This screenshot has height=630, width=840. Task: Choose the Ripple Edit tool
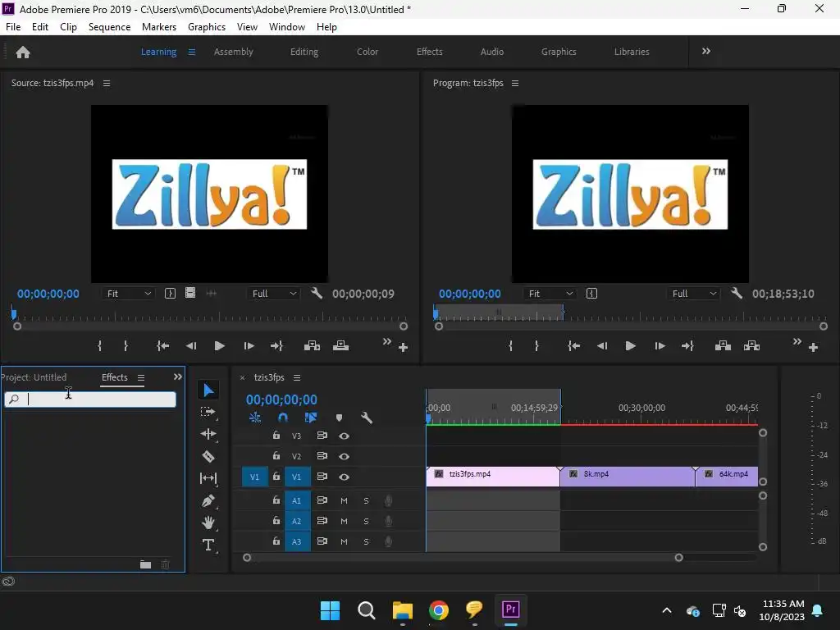click(x=208, y=434)
